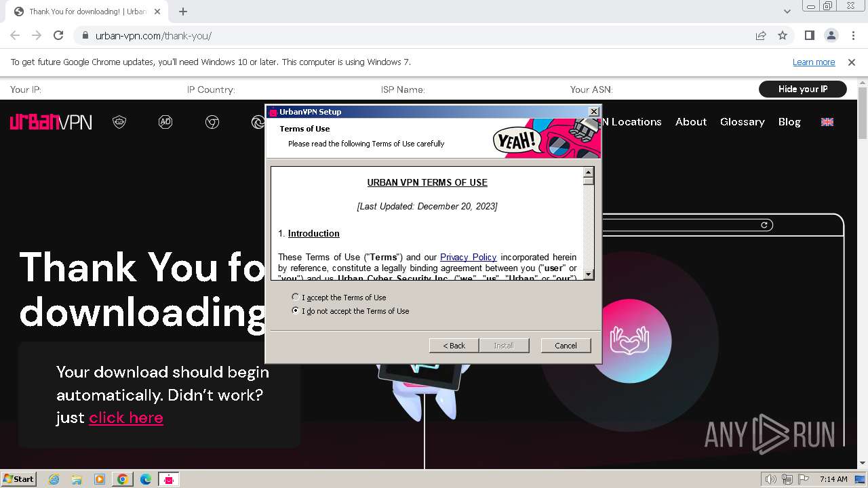Open the Glossary menu item

point(743,122)
